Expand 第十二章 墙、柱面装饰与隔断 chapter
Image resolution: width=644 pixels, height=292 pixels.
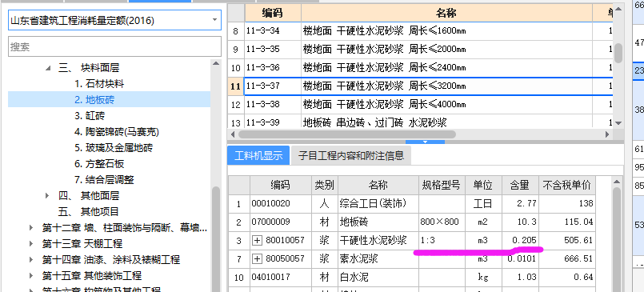click(32, 227)
